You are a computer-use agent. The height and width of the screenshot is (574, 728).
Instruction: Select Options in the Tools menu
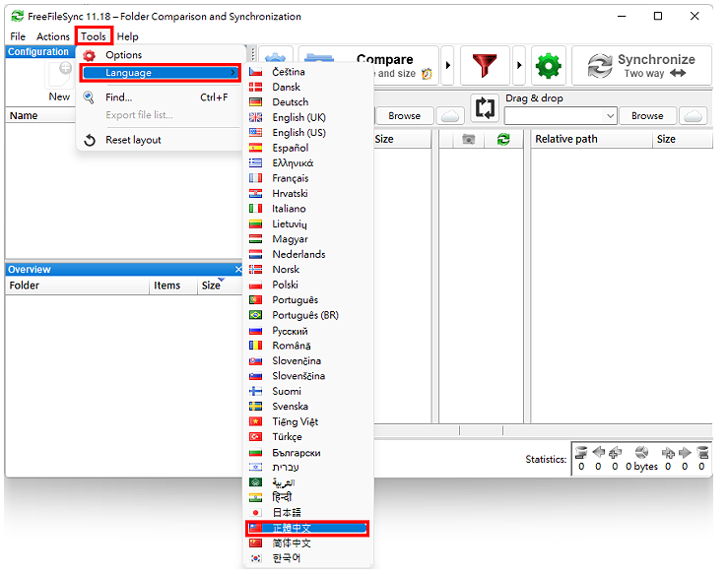tap(160, 55)
